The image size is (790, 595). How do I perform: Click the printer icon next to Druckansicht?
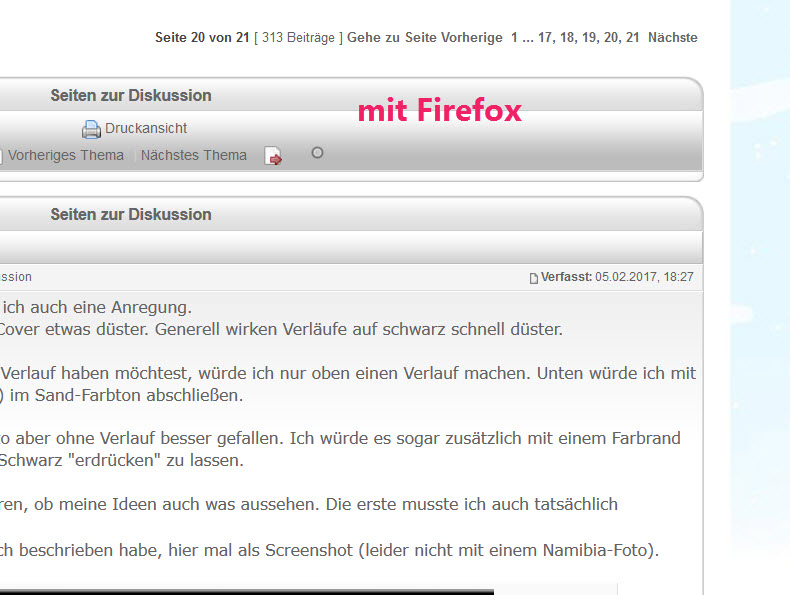(91, 129)
